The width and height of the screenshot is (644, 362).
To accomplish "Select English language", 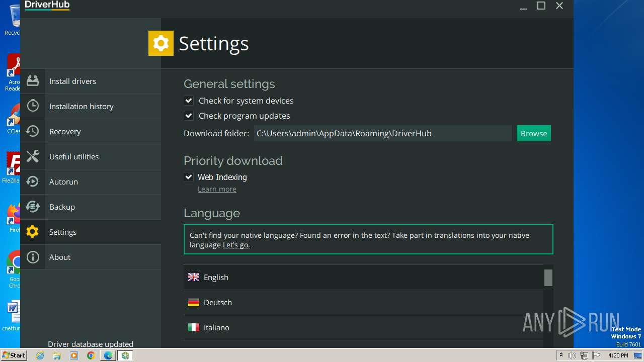I will coord(363,277).
